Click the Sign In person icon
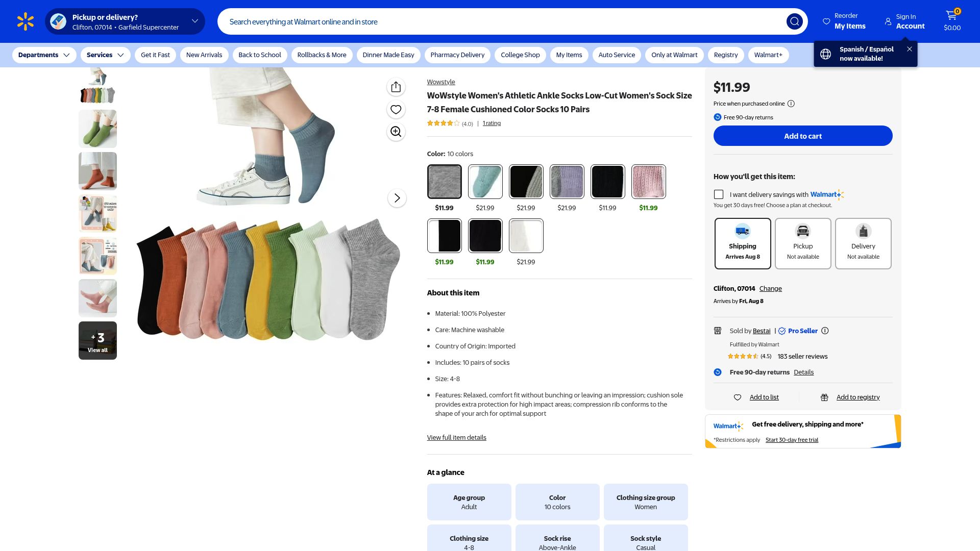This screenshot has width=980, height=551. pos(888,21)
